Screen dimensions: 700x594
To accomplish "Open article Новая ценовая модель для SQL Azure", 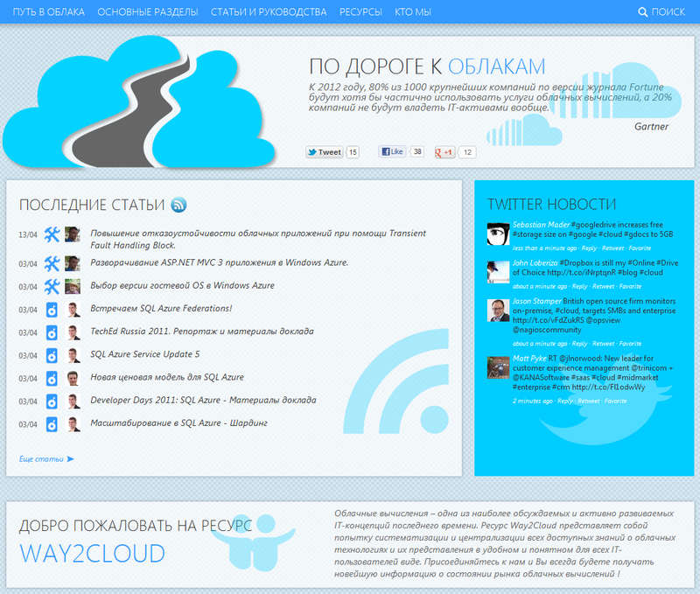I will click(167, 378).
